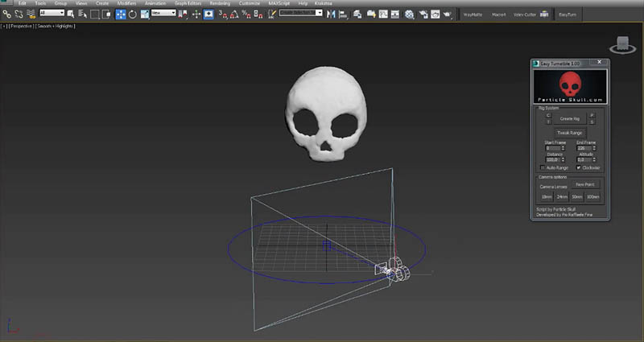The height and width of the screenshot is (342, 644).
Task: Select the Rotate tool icon
Action: [x=133, y=14]
